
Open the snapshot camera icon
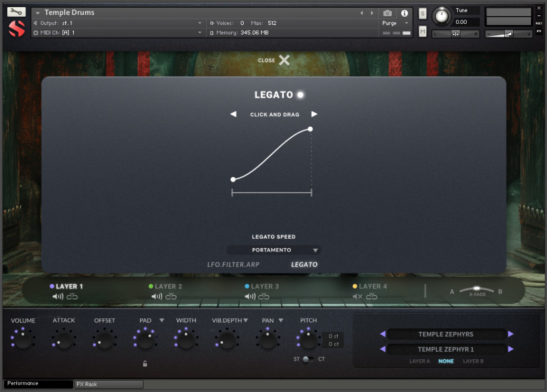[x=387, y=13]
